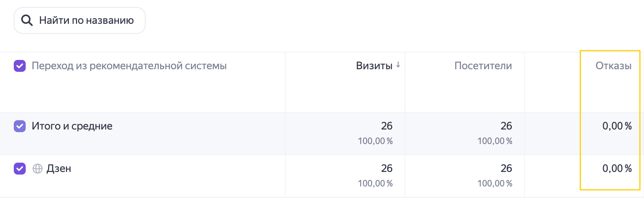Uncheck the 'Дзен' row checkbox
Image resolution: width=644 pixels, height=198 pixels.
20,169
